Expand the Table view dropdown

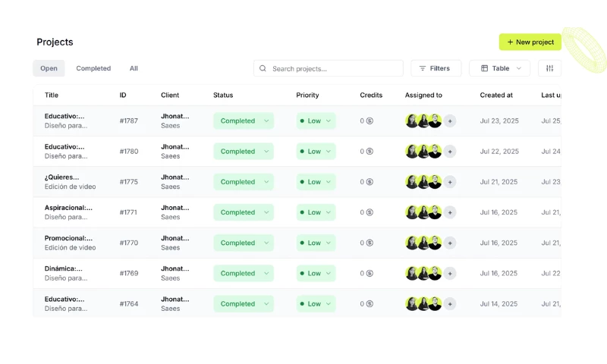point(499,68)
